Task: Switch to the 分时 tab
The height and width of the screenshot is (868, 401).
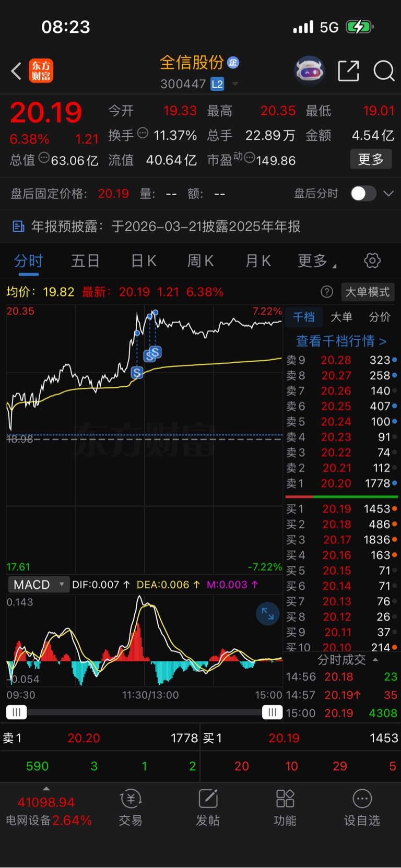Action: pyautogui.click(x=28, y=260)
